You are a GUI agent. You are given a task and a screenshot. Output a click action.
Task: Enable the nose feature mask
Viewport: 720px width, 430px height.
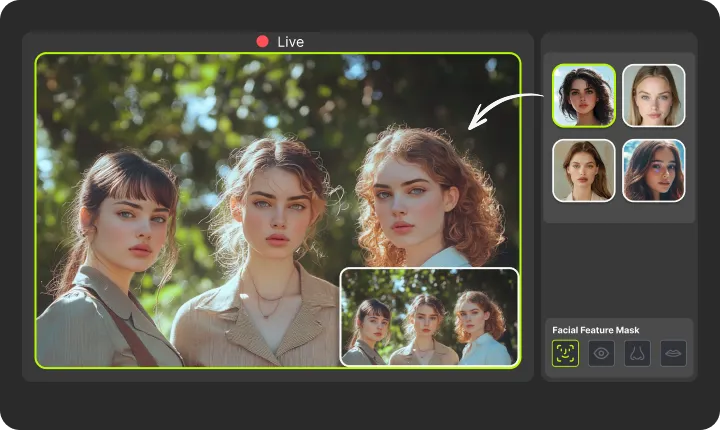637,353
